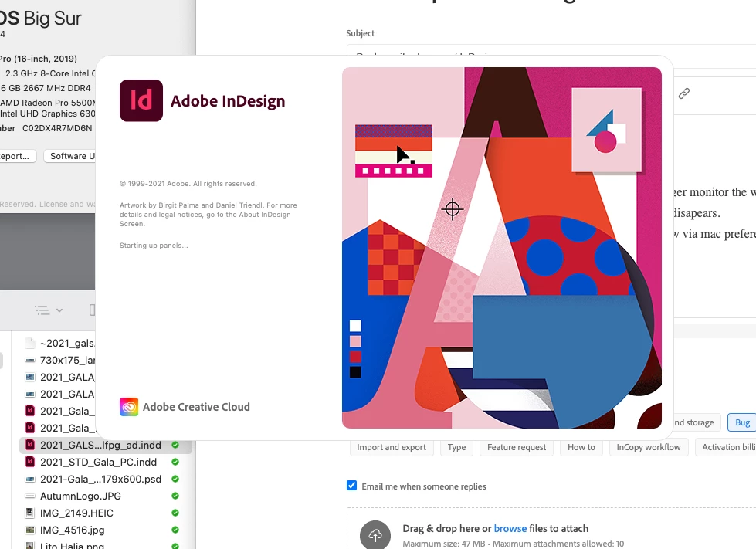
Task: Click Software Update button in About This Mac
Action: (69, 156)
